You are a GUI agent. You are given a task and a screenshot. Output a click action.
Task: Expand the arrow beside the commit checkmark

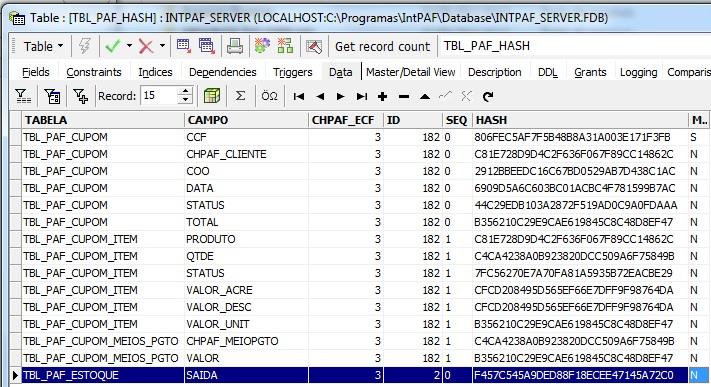(x=129, y=46)
